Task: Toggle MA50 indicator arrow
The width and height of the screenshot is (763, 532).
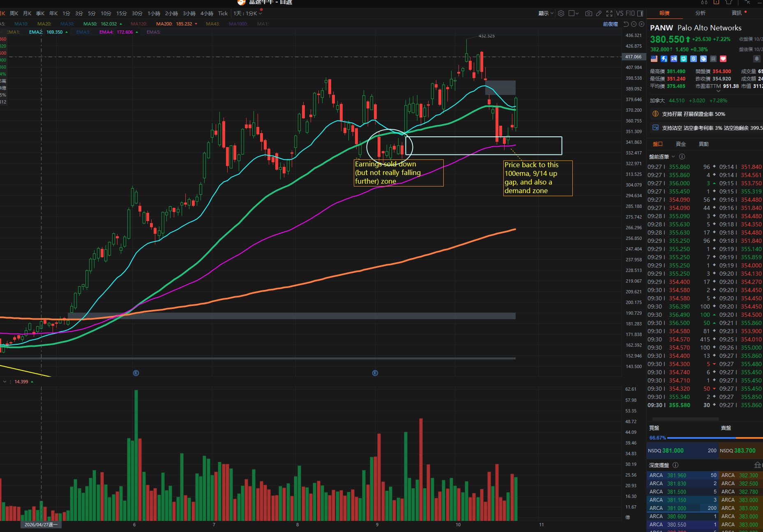Action: click(121, 24)
